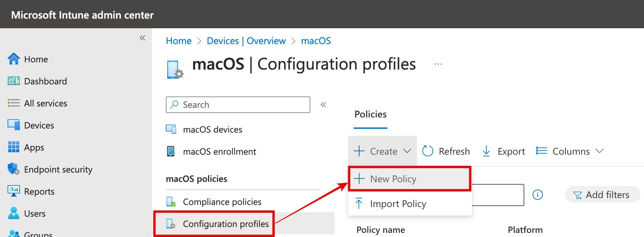Collapse the main left navigation pane
This screenshot has width=644, height=237.
142,38
